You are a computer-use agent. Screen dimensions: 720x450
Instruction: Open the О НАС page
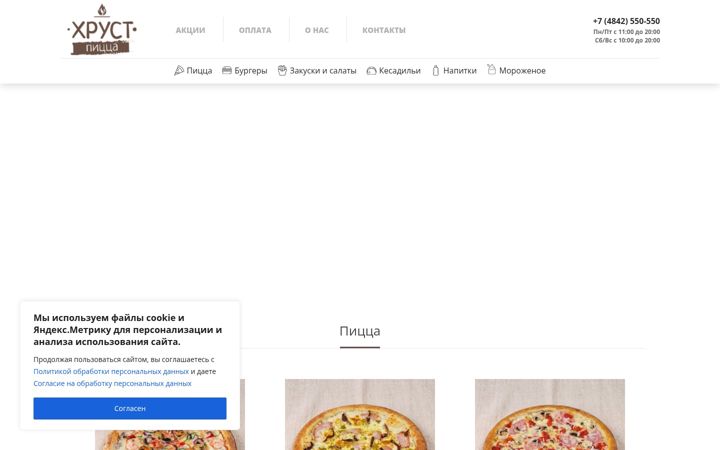(317, 30)
